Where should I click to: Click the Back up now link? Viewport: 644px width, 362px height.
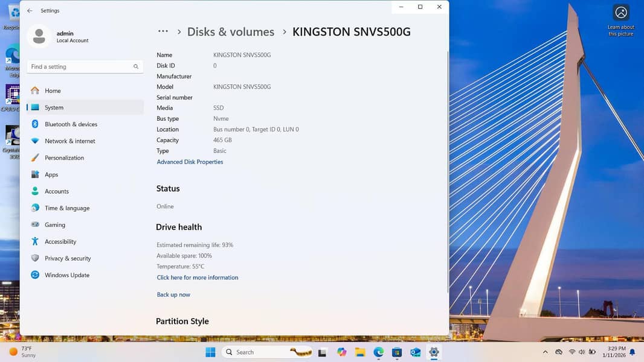tap(173, 294)
